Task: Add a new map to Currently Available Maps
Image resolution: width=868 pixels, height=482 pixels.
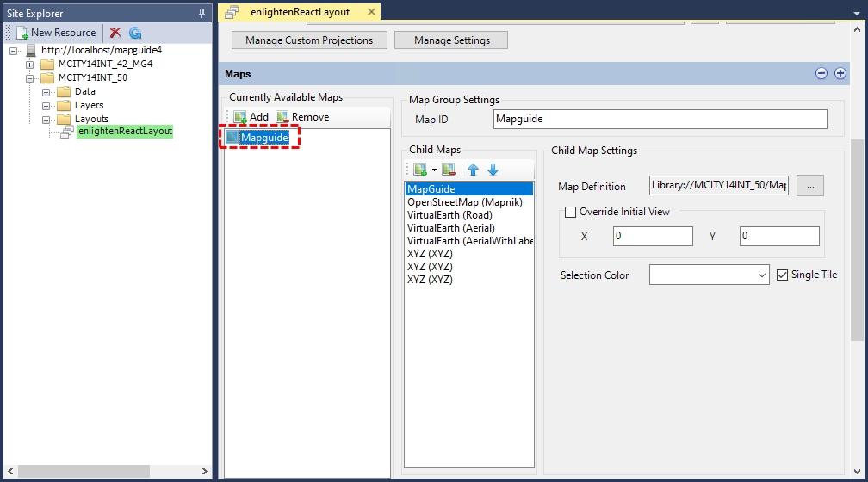Action: 251,117
